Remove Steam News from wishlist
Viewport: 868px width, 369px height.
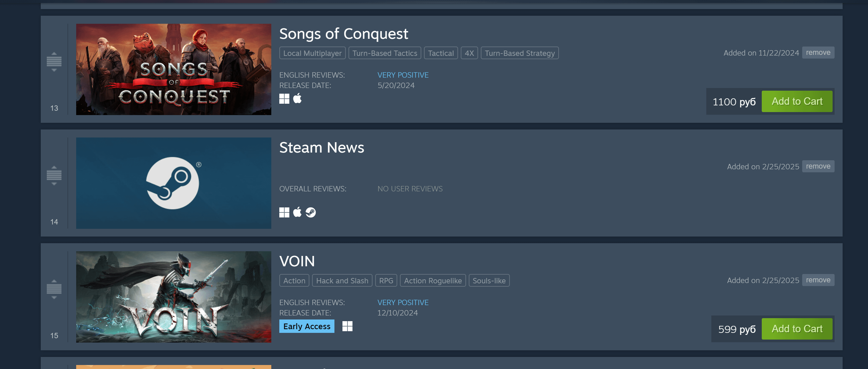point(818,166)
